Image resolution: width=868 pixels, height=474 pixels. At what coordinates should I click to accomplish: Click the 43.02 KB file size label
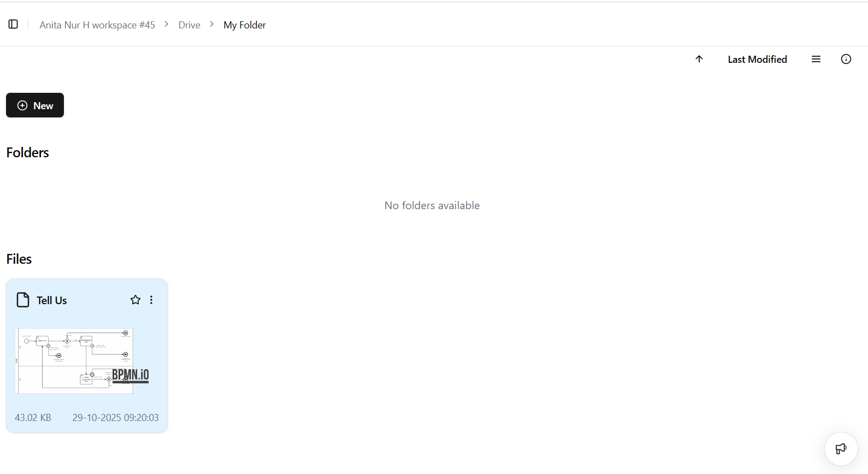tap(33, 417)
